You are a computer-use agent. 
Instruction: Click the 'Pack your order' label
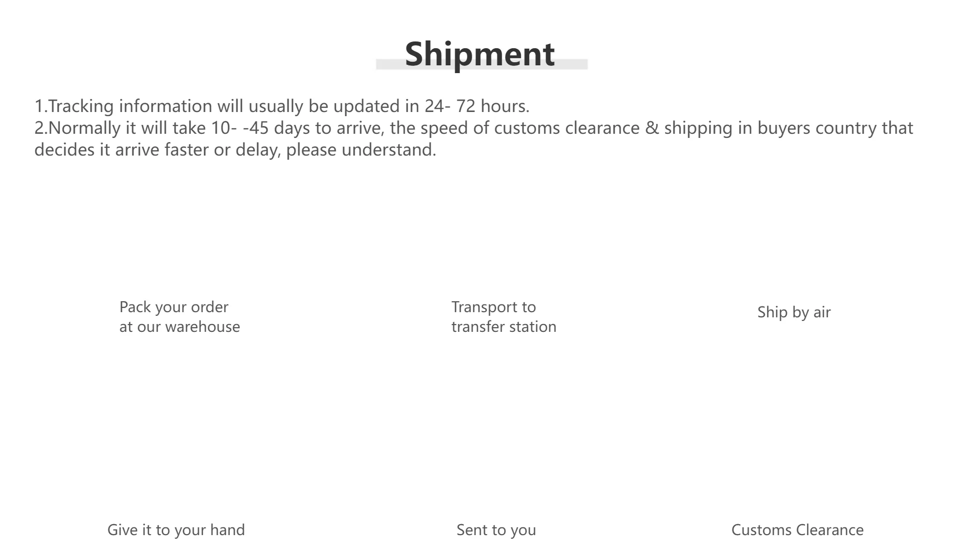click(174, 307)
